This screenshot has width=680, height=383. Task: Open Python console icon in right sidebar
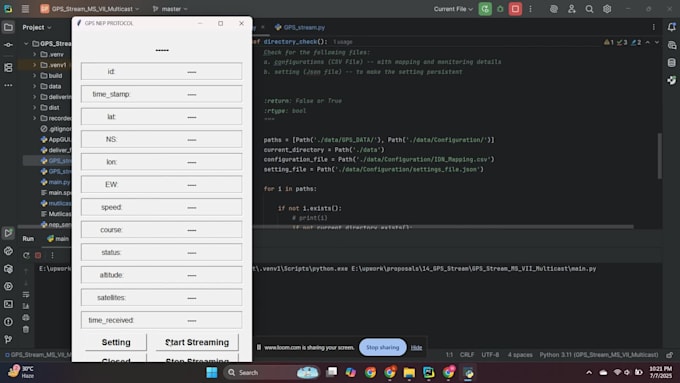tap(671, 80)
